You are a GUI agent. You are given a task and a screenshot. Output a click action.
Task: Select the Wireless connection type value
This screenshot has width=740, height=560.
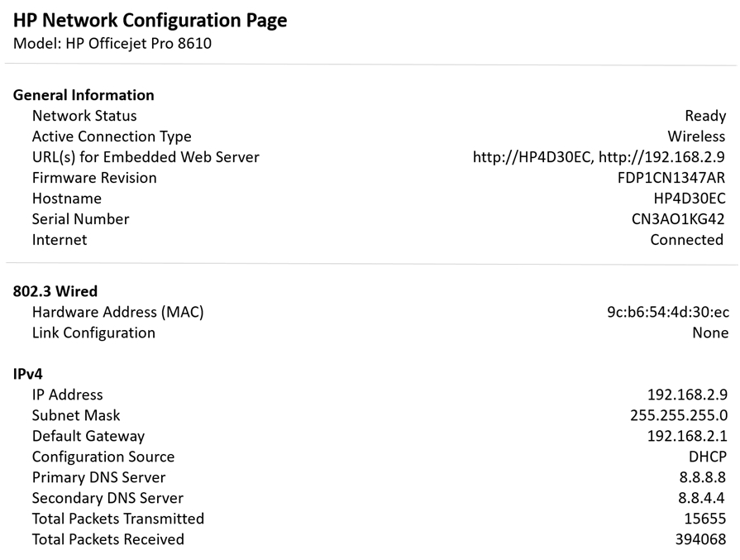(696, 136)
